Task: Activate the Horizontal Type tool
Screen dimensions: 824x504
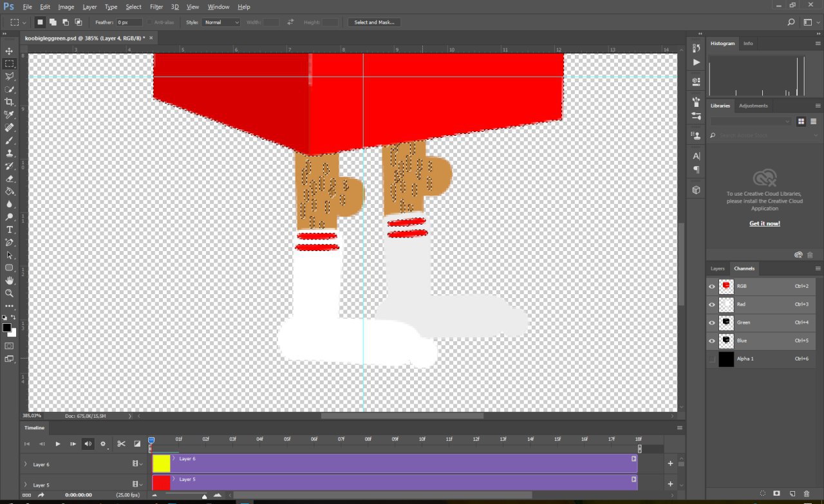Action: pyautogui.click(x=9, y=230)
